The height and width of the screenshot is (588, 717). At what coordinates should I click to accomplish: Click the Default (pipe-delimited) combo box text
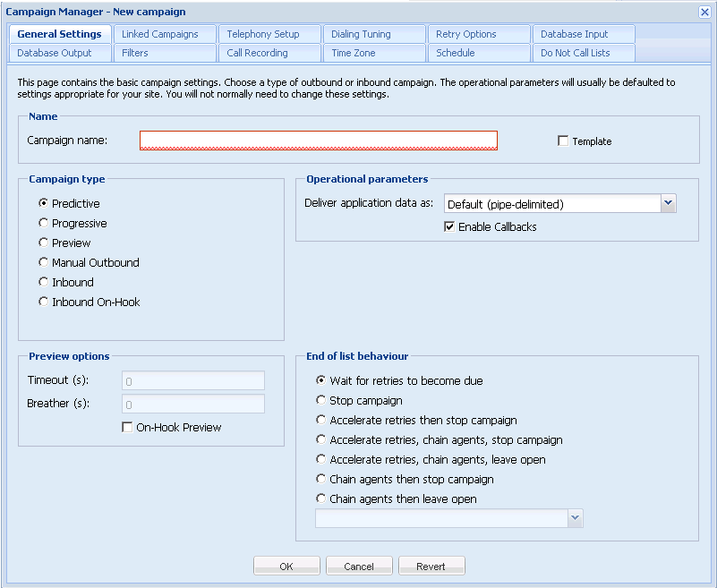(552, 203)
